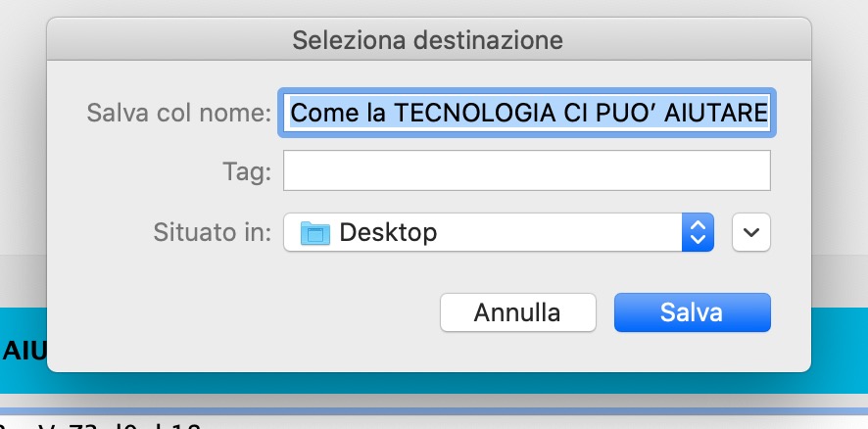Click the Salva button
The height and width of the screenshot is (429, 868).
(692, 313)
